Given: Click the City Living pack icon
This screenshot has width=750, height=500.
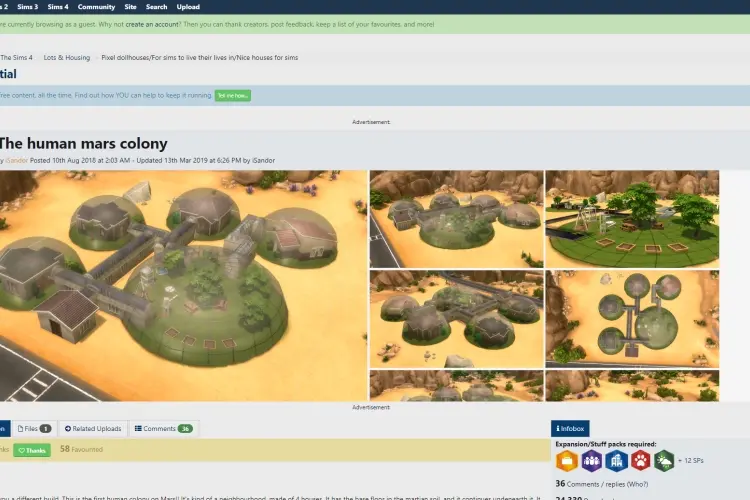Looking at the screenshot, I should coord(616,461).
